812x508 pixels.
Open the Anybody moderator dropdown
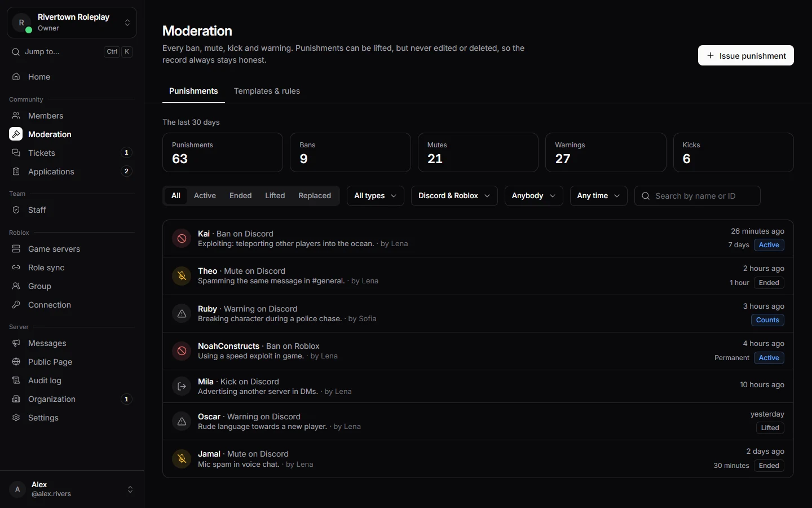534,196
